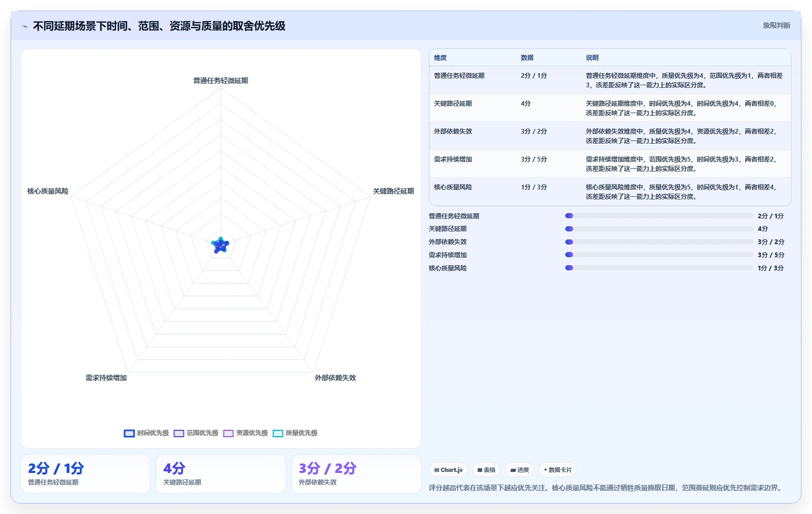Image resolution: width=812 pixels, height=514 pixels.
Task: Click the 需求持续增加 row description text
Action: tap(681, 164)
